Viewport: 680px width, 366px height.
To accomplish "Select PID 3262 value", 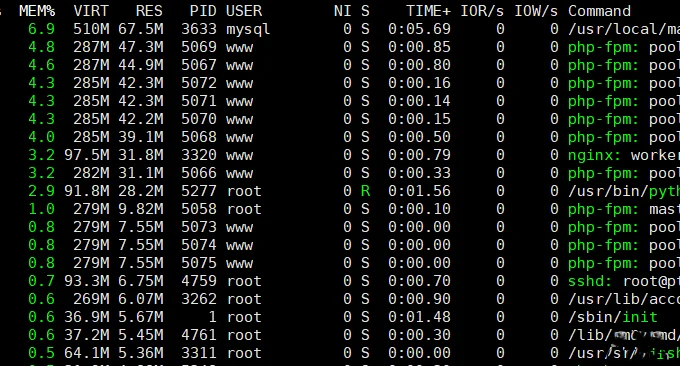I will point(199,299).
